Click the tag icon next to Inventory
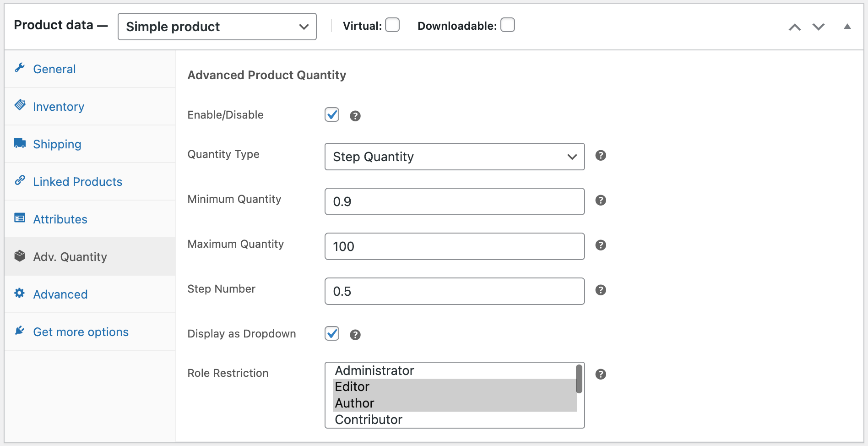The image size is (868, 446). point(19,105)
